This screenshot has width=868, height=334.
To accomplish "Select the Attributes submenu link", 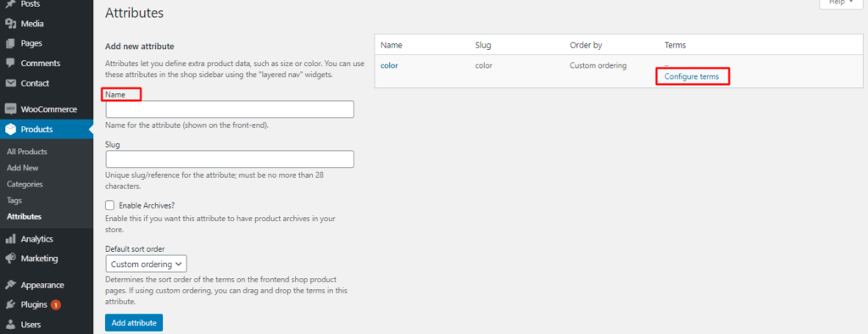I will 24,216.
